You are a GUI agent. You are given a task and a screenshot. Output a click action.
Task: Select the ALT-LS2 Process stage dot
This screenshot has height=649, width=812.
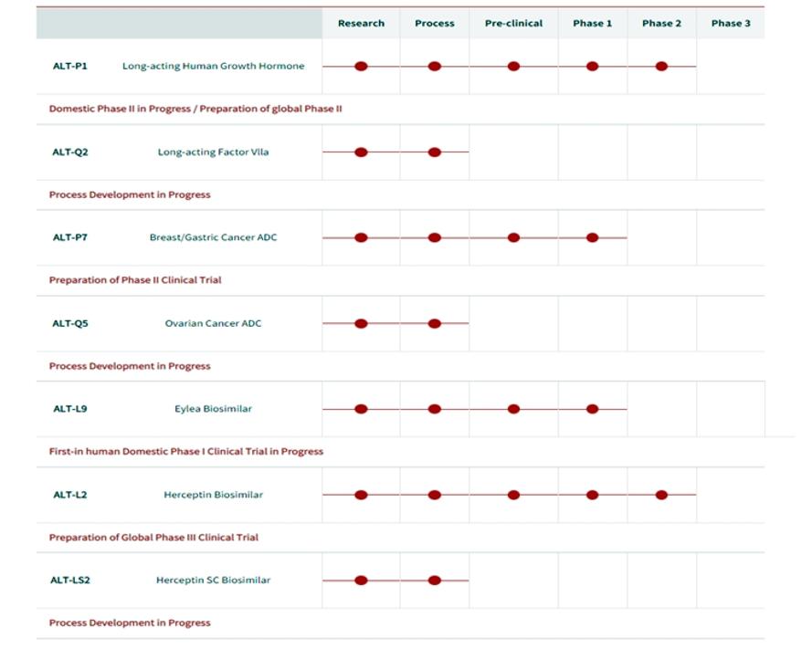pyautogui.click(x=435, y=581)
